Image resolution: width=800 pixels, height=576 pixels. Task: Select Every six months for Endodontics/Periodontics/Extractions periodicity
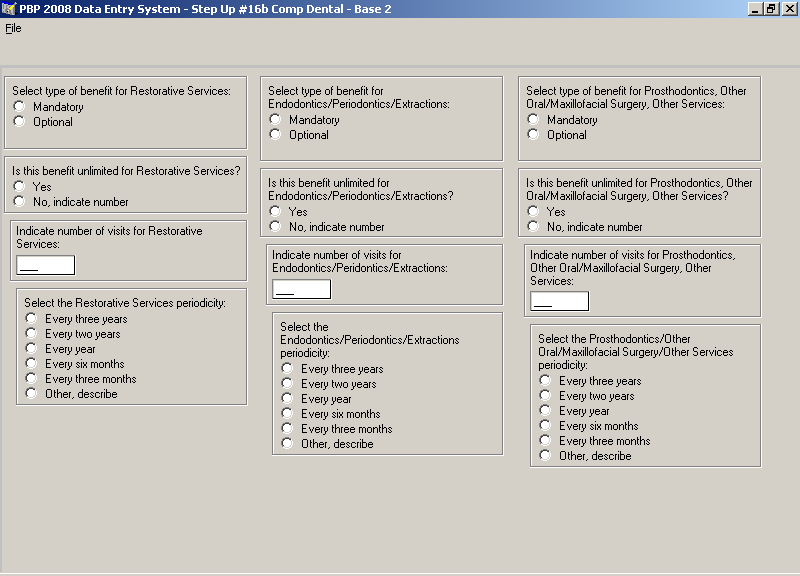pos(288,413)
